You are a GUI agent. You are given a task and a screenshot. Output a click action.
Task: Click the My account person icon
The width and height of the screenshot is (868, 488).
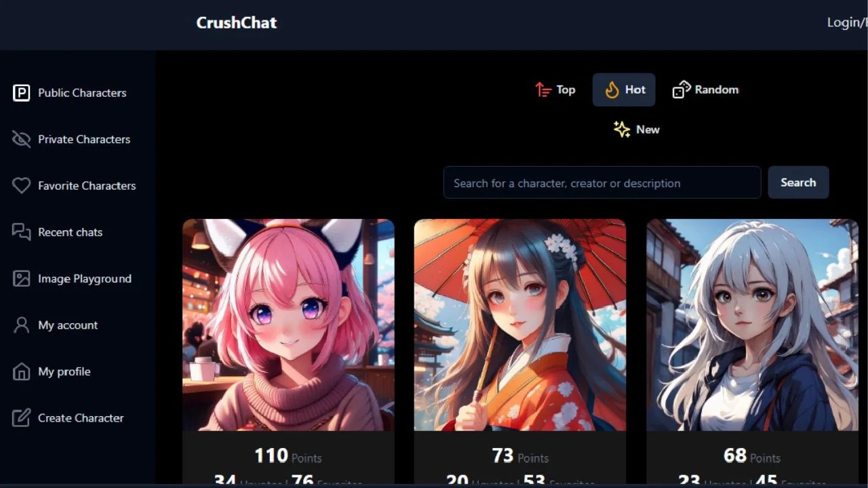22,325
